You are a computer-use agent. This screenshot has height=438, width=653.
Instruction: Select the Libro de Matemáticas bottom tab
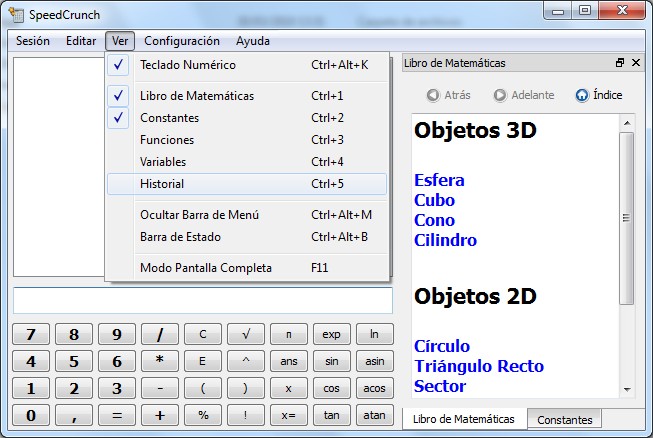pyautogui.click(x=464, y=419)
